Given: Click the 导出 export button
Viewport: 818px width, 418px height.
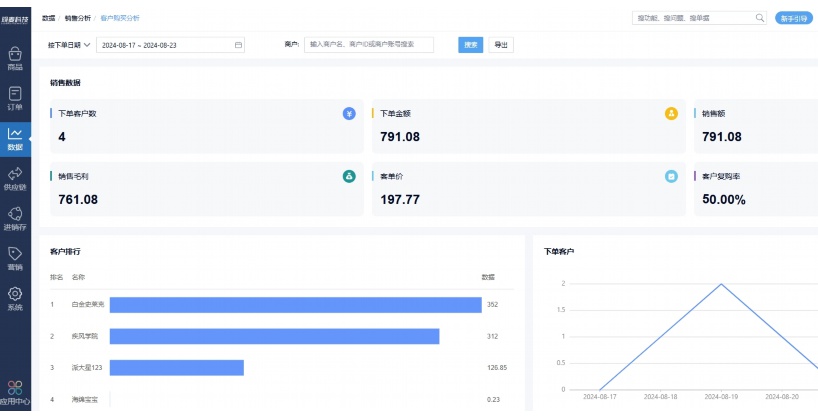Looking at the screenshot, I should (x=501, y=45).
